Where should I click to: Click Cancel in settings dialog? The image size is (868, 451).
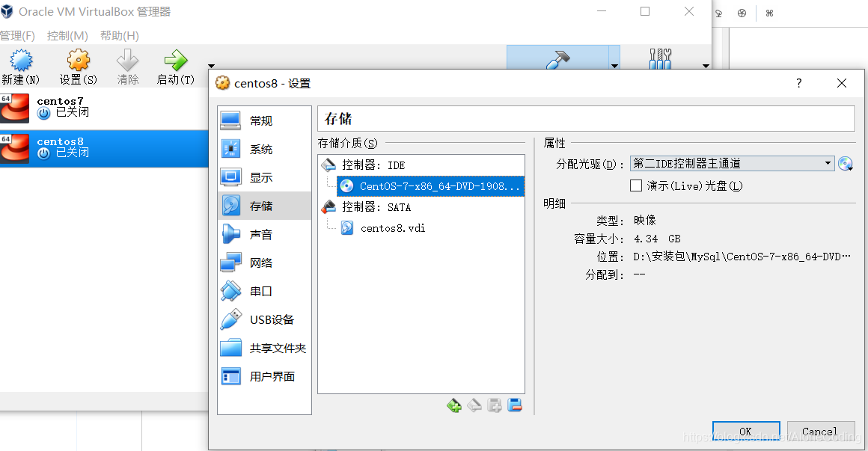pos(820,431)
